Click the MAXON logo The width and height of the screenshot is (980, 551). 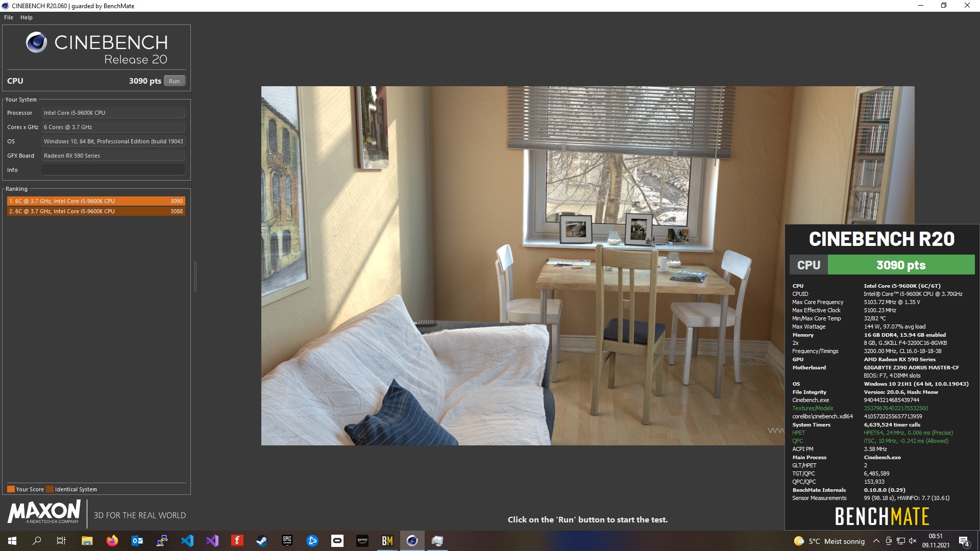(44, 512)
